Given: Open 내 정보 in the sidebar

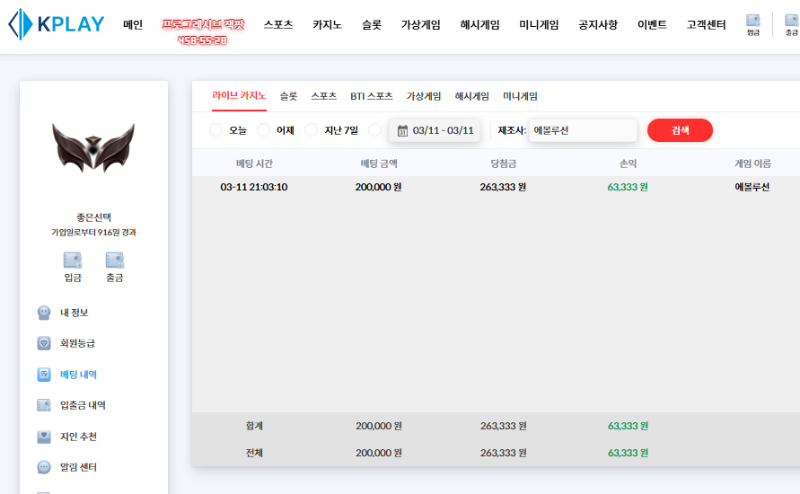Looking at the screenshot, I should click(x=74, y=312).
